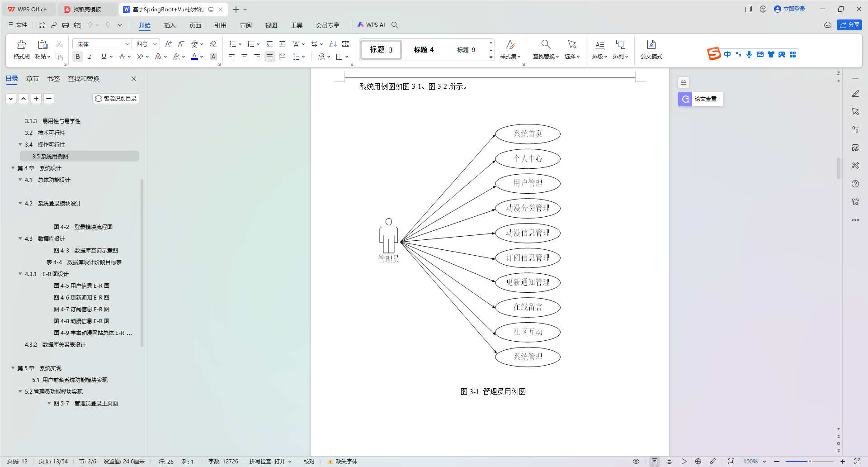Click the text Layout icon
Viewport: 868px width, 467px height.
[599, 44]
